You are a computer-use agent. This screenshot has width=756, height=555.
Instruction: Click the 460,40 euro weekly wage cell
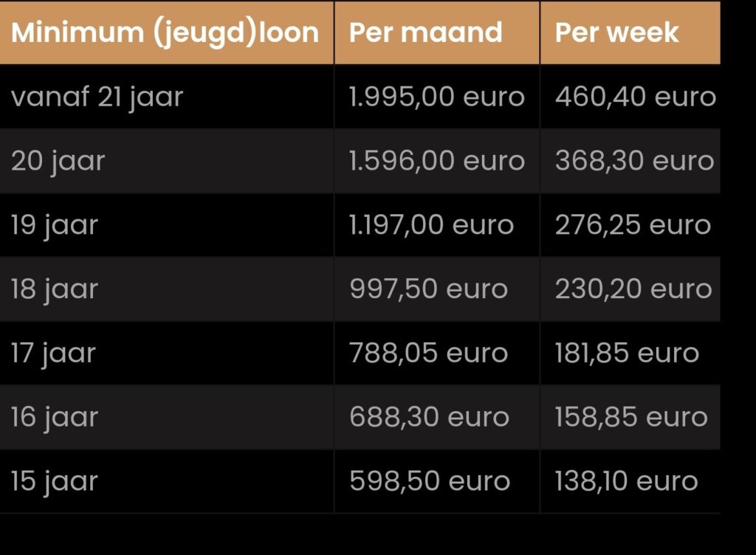click(635, 97)
